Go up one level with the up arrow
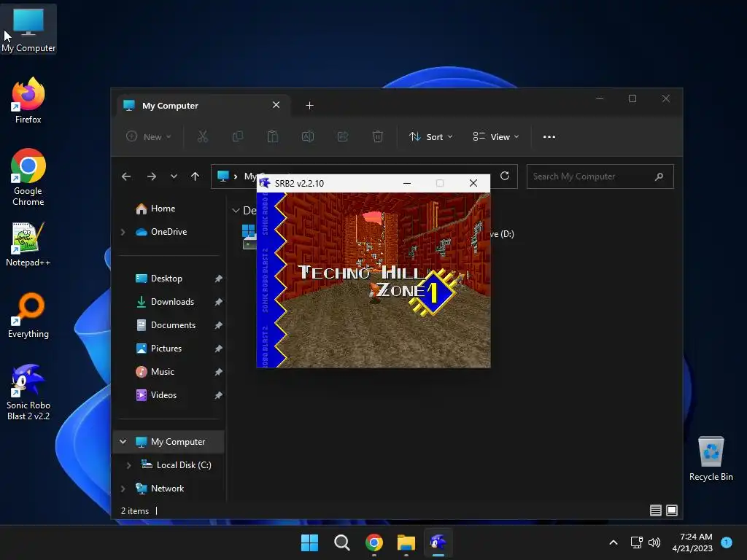The height and width of the screenshot is (560, 747). click(195, 176)
